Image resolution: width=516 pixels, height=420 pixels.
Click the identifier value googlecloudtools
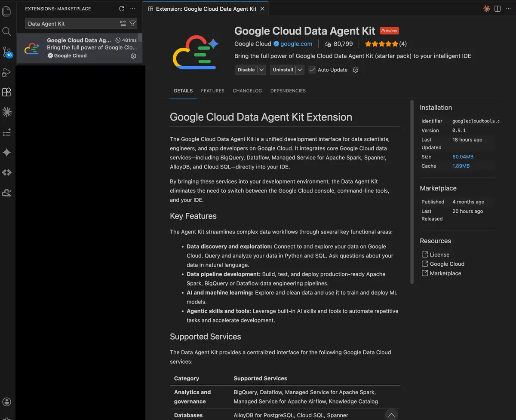476,121
